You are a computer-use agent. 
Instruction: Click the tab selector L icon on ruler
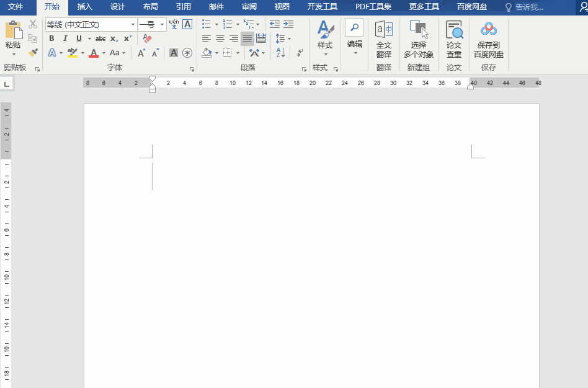(7, 84)
